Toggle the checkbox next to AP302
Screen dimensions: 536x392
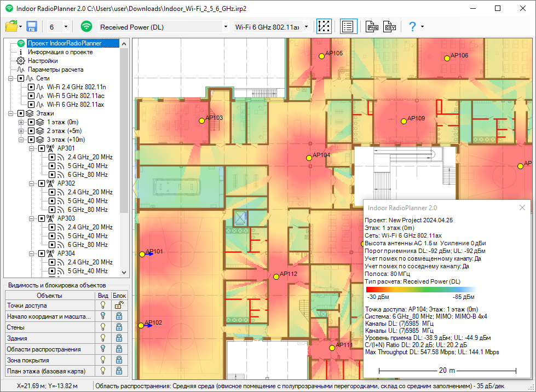(x=41, y=183)
